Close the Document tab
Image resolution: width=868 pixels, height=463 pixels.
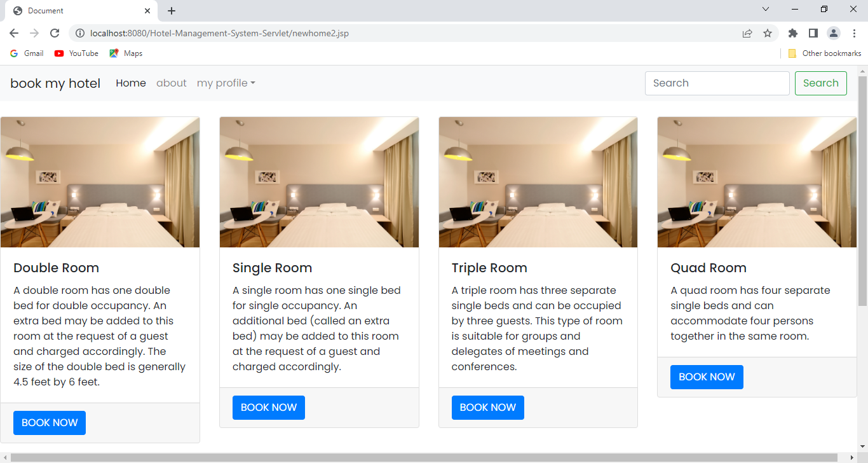click(x=147, y=11)
